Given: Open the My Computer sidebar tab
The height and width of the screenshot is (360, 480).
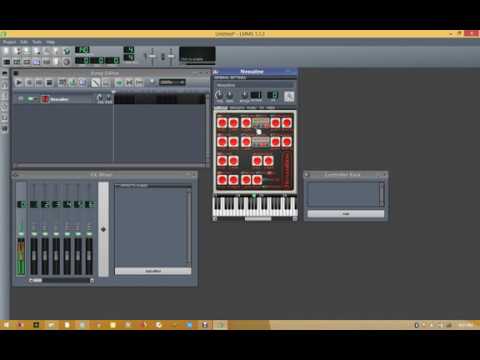Looking at the screenshot, I should pyautogui.click(x=5, y=129).
